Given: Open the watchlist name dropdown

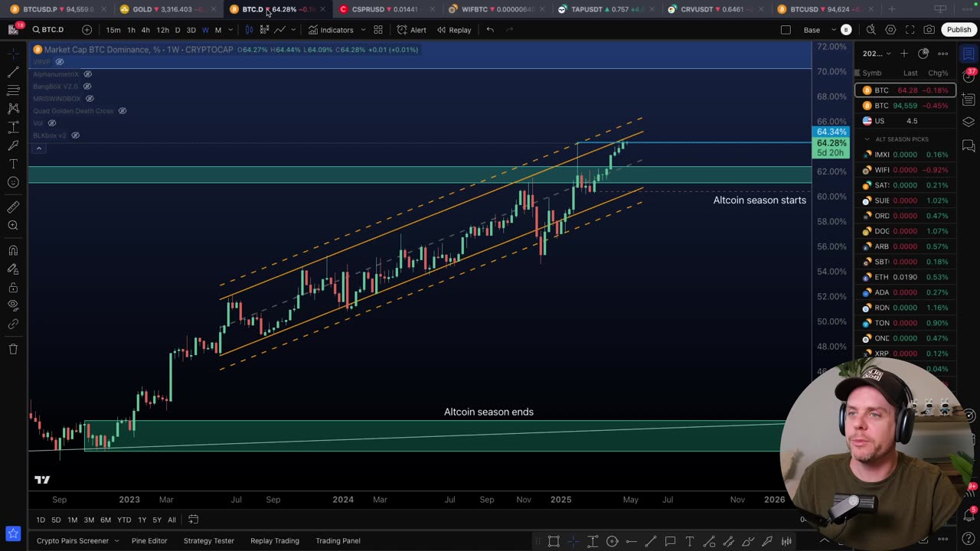Looking at the screenshot, I should tap(877, 54).
